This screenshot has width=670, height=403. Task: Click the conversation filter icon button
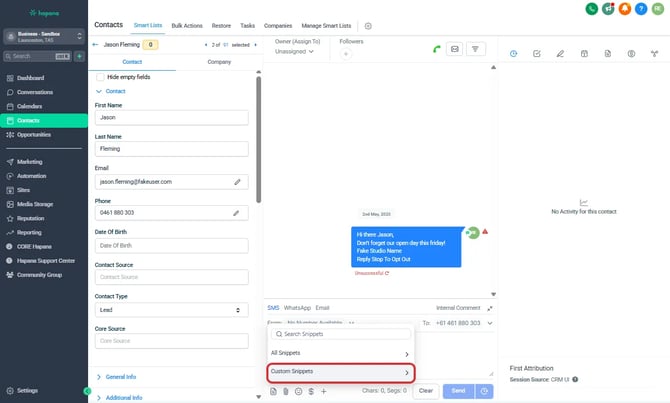(x=477, y=48)
